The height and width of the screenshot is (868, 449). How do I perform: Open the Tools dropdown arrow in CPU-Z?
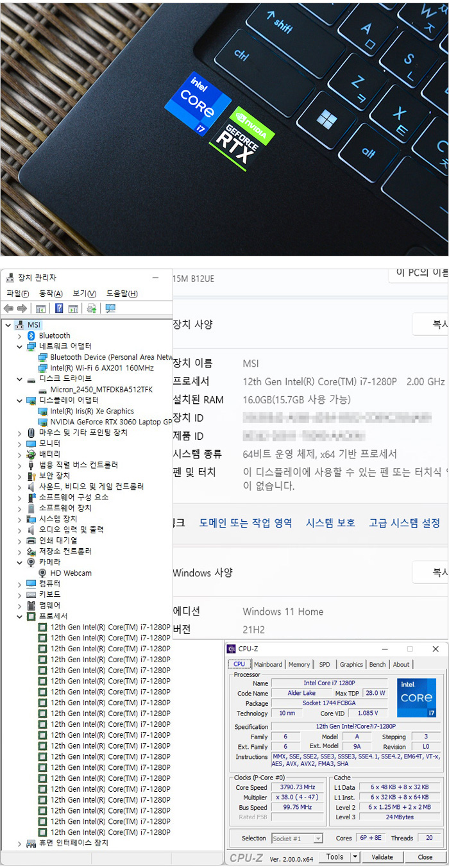(x=355, y=856)
